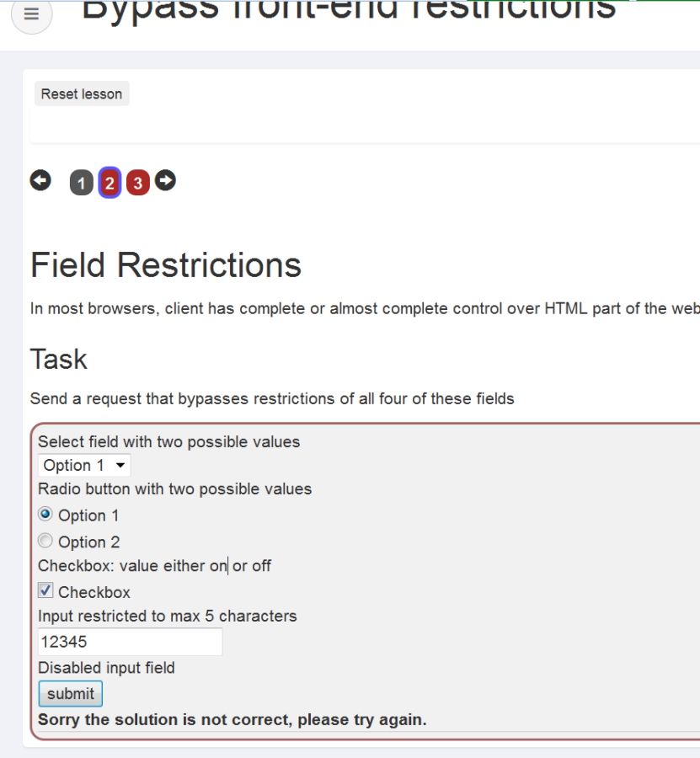The image size is (700, 758).
Task: Click the Field Restrictions heading
Action: tap(166, 265)
